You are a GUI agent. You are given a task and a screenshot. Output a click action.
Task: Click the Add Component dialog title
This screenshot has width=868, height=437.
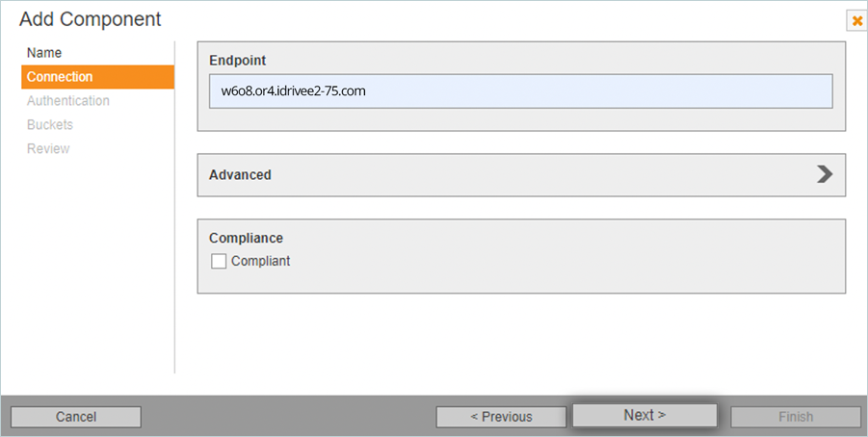91,19
